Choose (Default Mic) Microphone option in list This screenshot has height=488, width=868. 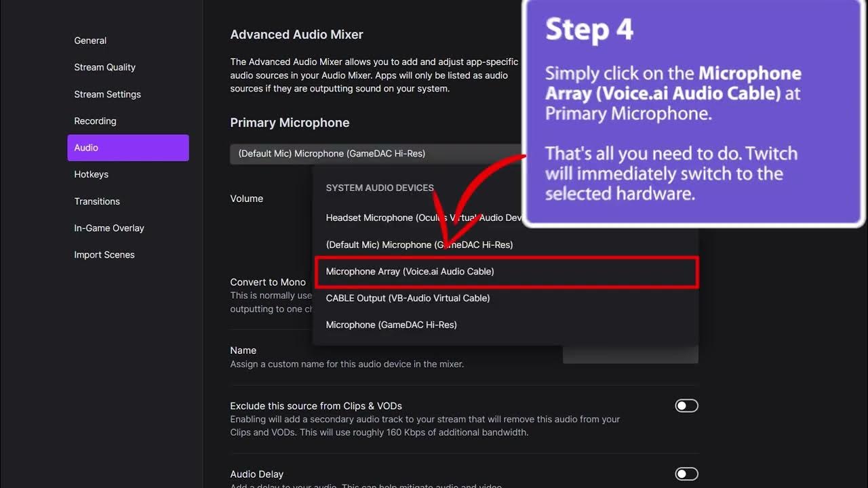505,245
